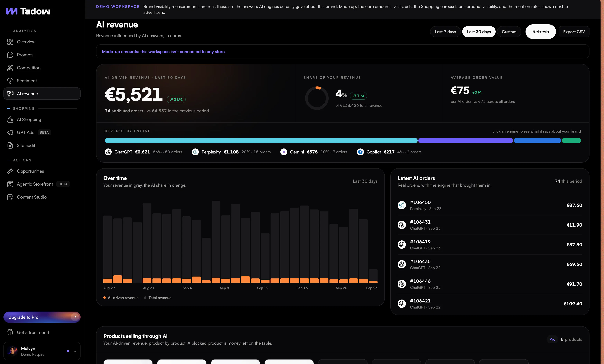Expand the Melvyn account menu chevron
Viewport: 604px width, 364px height.
(x=75, y=351)
